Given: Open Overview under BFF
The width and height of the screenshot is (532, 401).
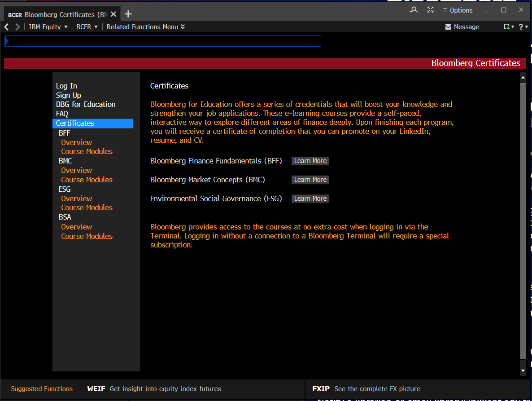Looking at the screenshot, I should click(x=77, y=142).
